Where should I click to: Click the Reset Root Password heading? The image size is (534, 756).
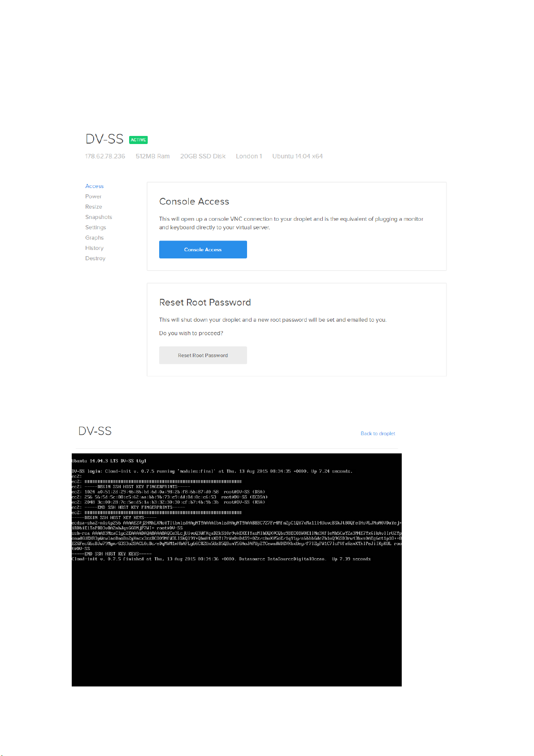[x=205, y=302]
